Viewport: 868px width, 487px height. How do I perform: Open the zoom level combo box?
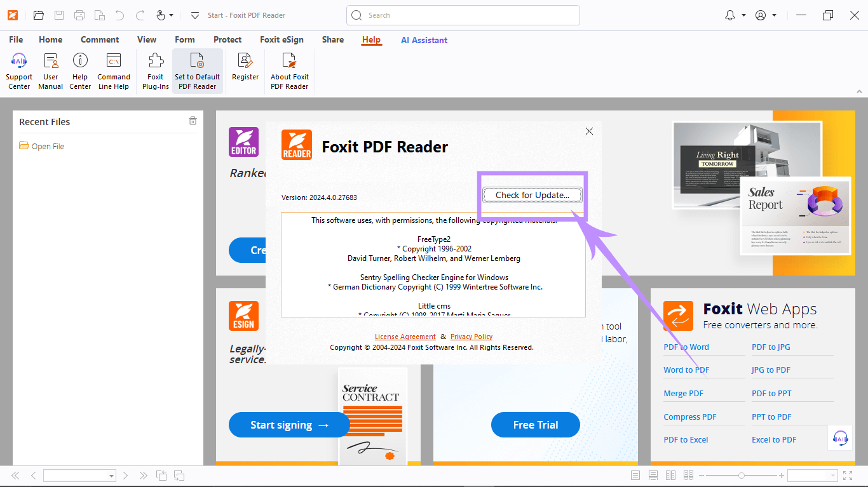tap(813, 476)
